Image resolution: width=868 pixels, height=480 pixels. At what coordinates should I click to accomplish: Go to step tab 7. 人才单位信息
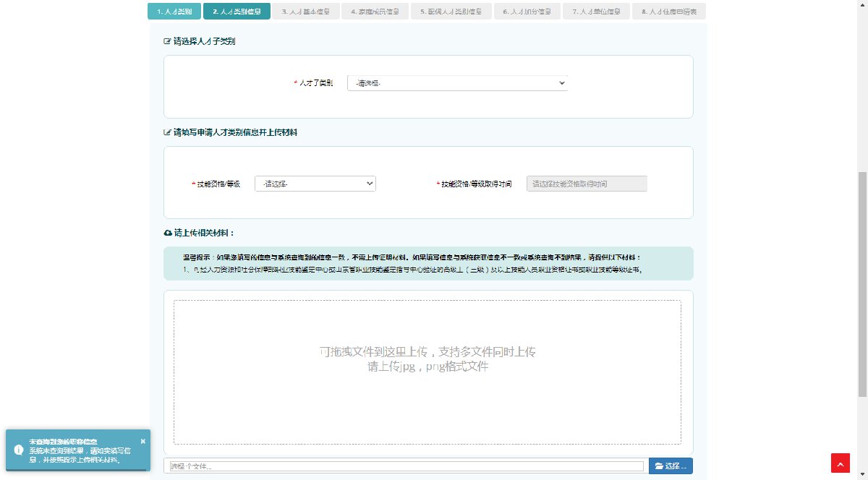point(596,12)
